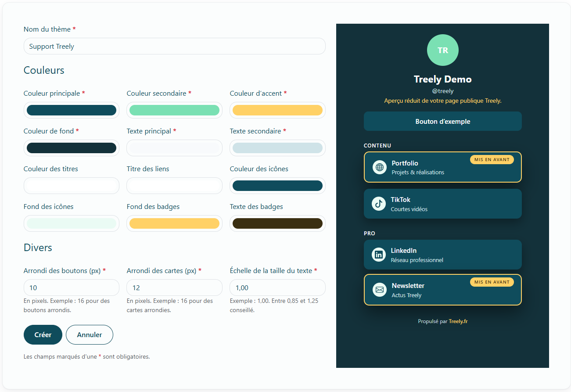Screen dimensions: 571x392
Task: Click the CONTENU section label
Action: point(377,146)
